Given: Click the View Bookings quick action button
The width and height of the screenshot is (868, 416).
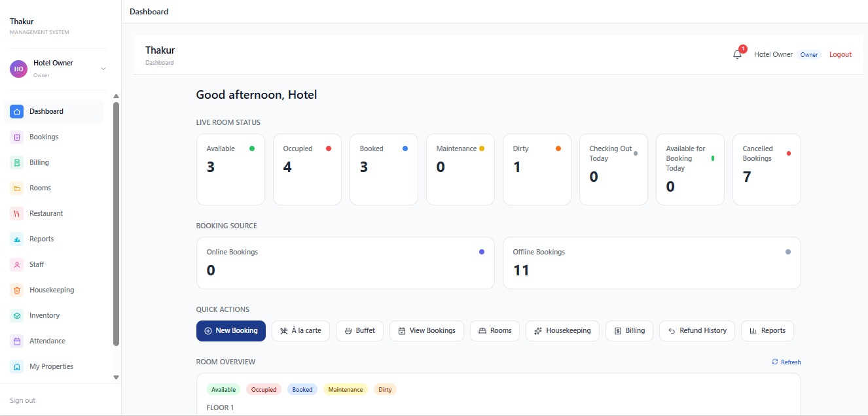Looking at the screenshot, I should point(427,331).
